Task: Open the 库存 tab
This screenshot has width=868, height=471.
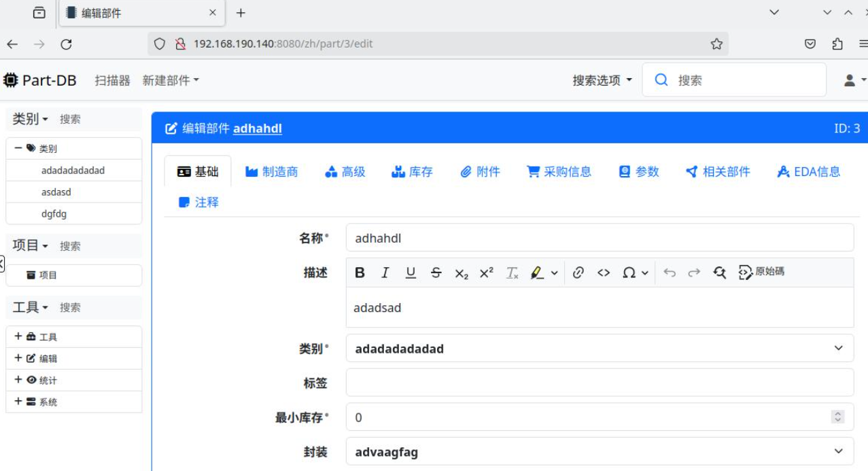Action: click(x=412, y=172)
